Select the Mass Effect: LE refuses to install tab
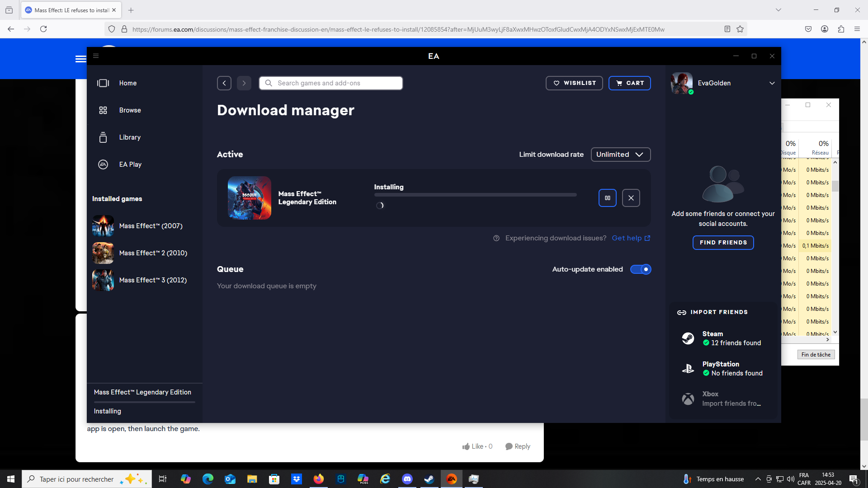This screenshot has height=488, width=868. click(x=71, y=10)
